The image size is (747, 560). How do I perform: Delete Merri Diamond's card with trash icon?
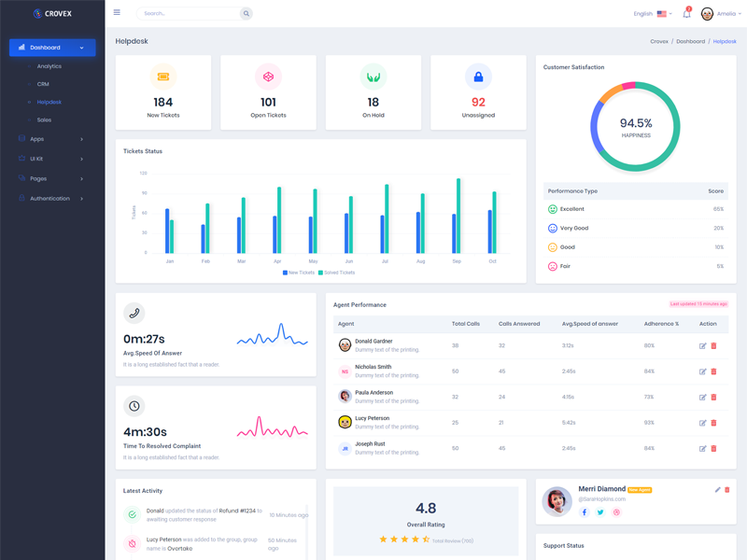[727, 489]
